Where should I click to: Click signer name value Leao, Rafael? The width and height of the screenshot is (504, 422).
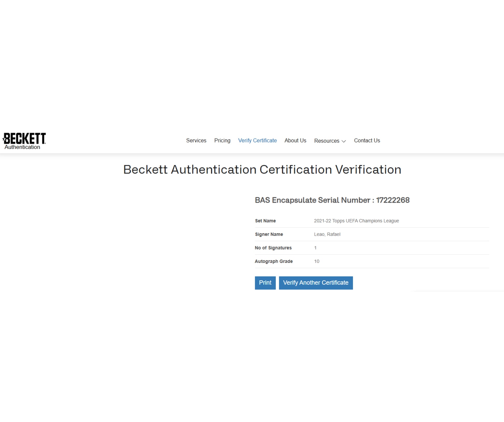[327, 234]
